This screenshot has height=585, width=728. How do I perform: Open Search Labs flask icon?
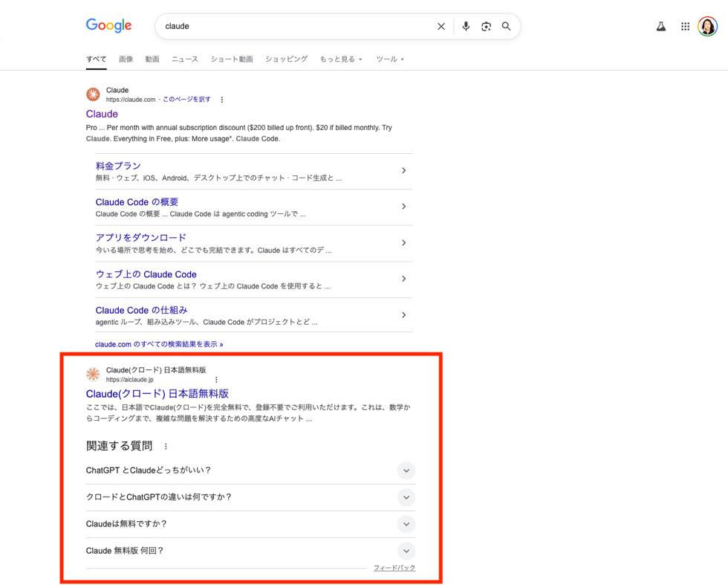point(661,27)
